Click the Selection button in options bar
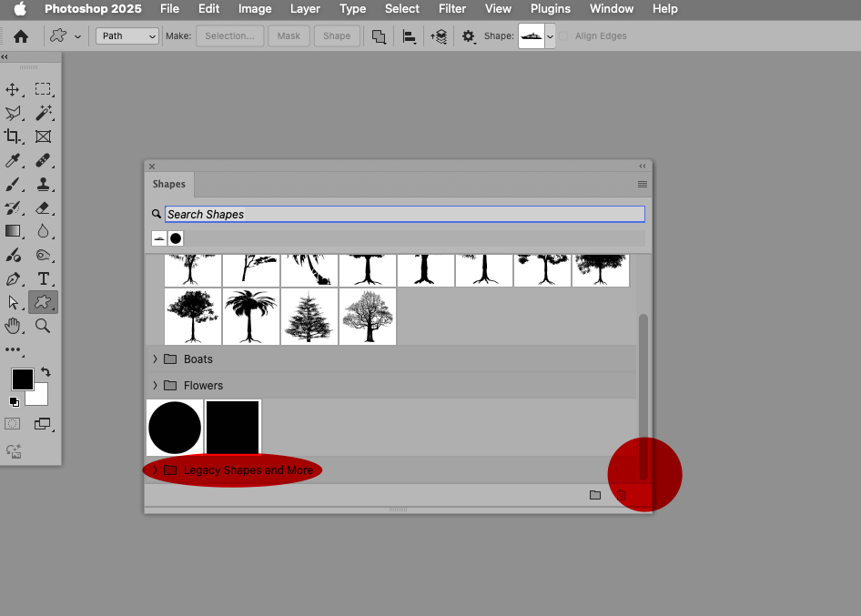 coord(229,35)
